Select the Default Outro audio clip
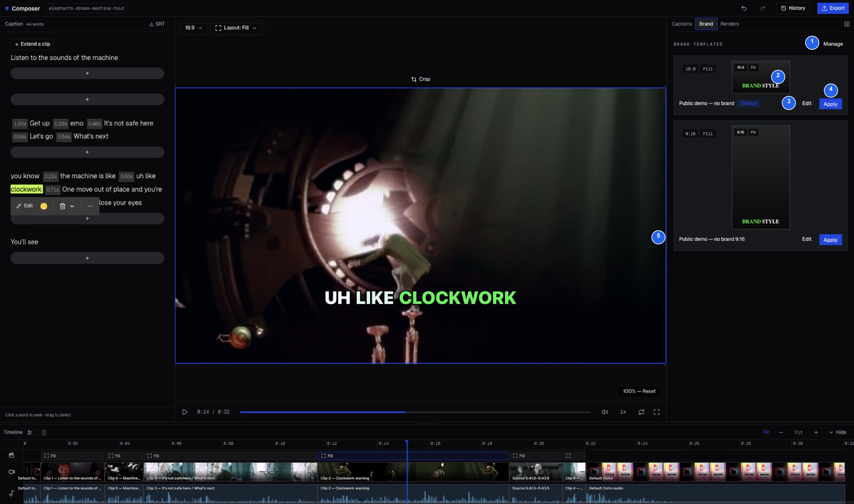Image resolution: width=854 pixels, height=504 pixels. click(716, 493)
